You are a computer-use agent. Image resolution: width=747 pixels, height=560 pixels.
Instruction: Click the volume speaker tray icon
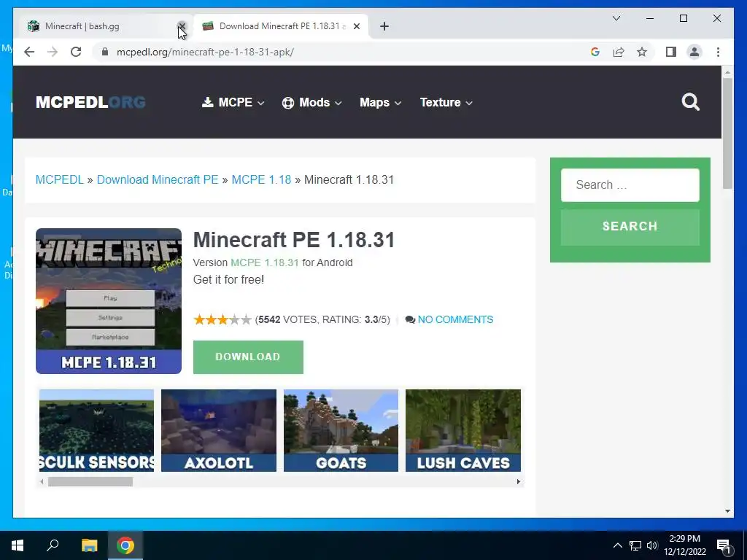[652, 545]
